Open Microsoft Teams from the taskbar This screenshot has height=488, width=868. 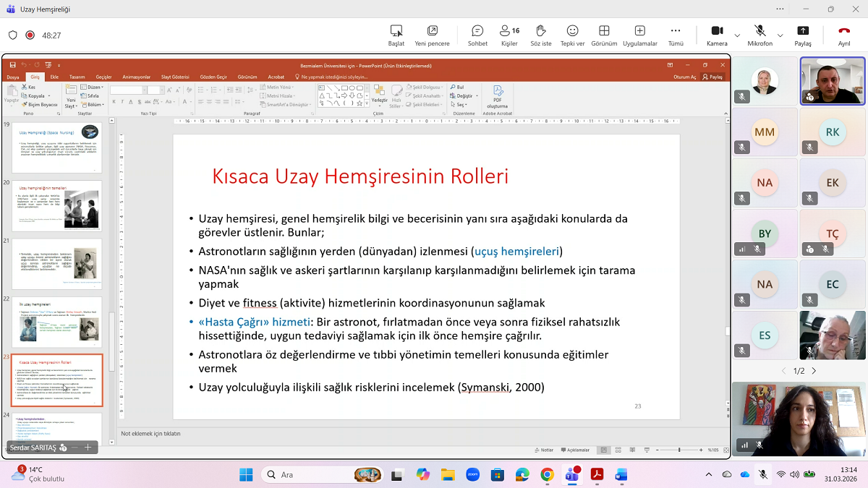pyautogui.click(x=572, y=474)
